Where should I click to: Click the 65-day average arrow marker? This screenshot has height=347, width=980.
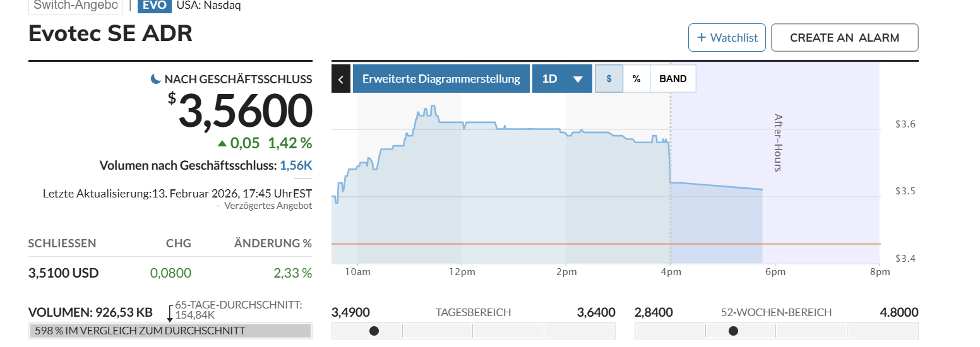pos(169,314)
